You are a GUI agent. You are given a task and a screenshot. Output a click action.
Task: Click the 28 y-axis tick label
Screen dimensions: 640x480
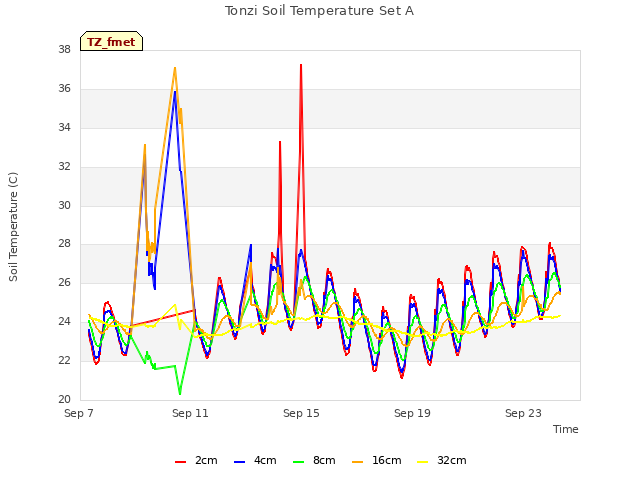(64, 244)
